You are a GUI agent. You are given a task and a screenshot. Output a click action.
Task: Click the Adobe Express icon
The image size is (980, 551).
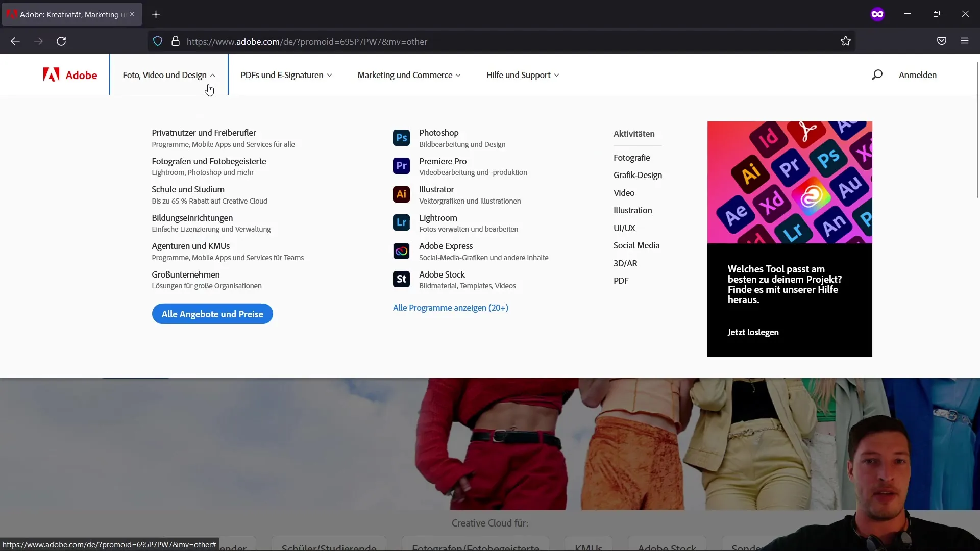pyautogui.click(x=401, y=251)
